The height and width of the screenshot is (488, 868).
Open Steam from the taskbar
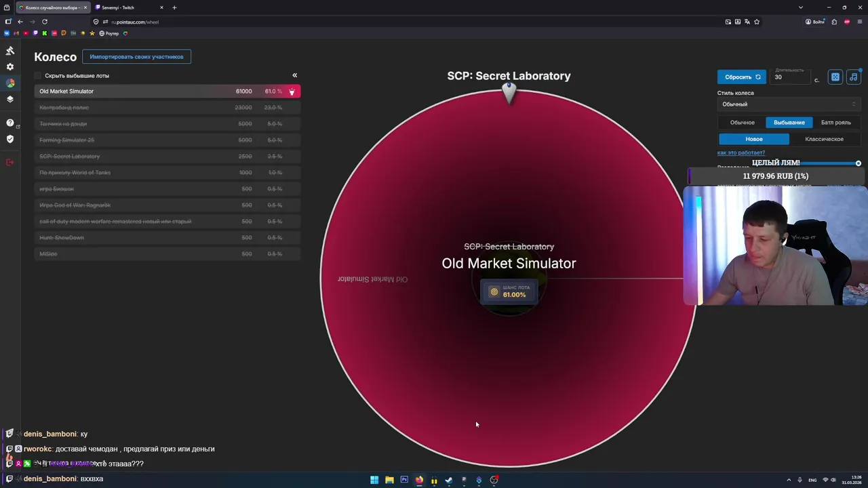[449, 480]
